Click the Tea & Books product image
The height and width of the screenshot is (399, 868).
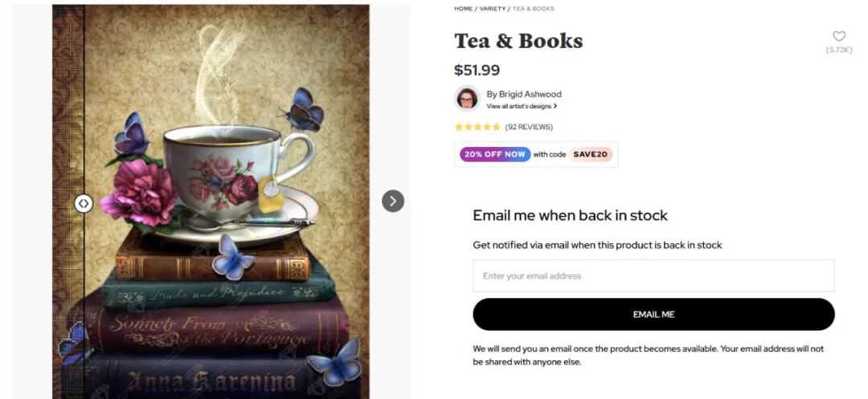point(211,202)
